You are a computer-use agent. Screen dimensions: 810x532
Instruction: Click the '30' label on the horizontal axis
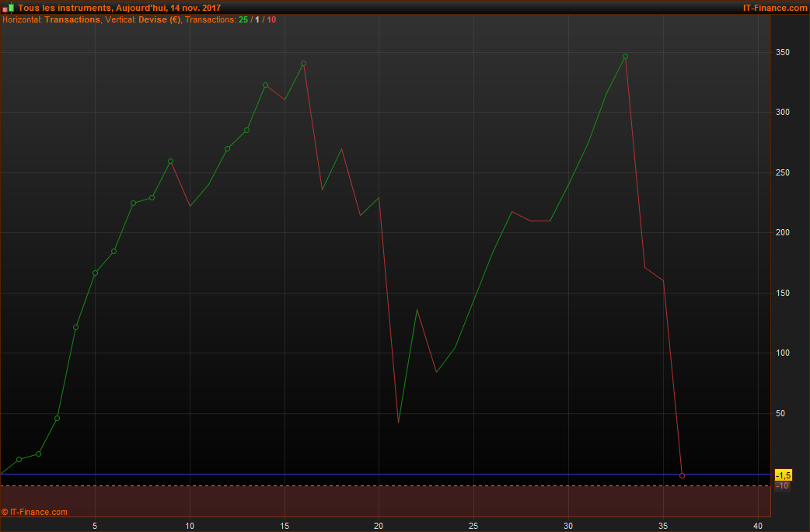[568, 526]
